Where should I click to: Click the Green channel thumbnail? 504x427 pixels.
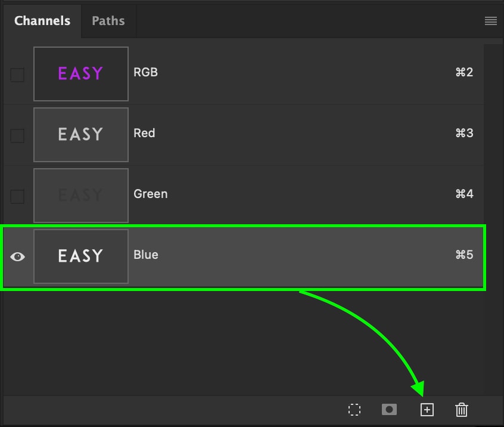[81, 196]
